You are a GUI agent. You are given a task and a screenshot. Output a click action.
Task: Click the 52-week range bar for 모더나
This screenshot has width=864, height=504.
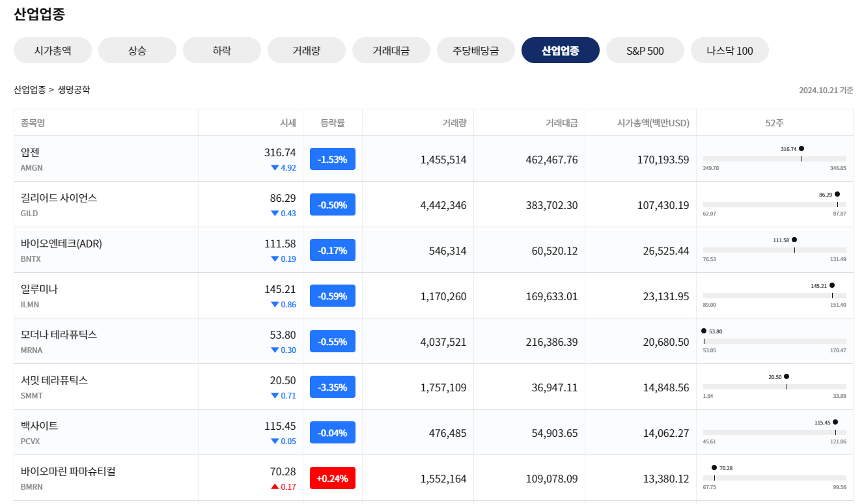[x=775, y=341]
